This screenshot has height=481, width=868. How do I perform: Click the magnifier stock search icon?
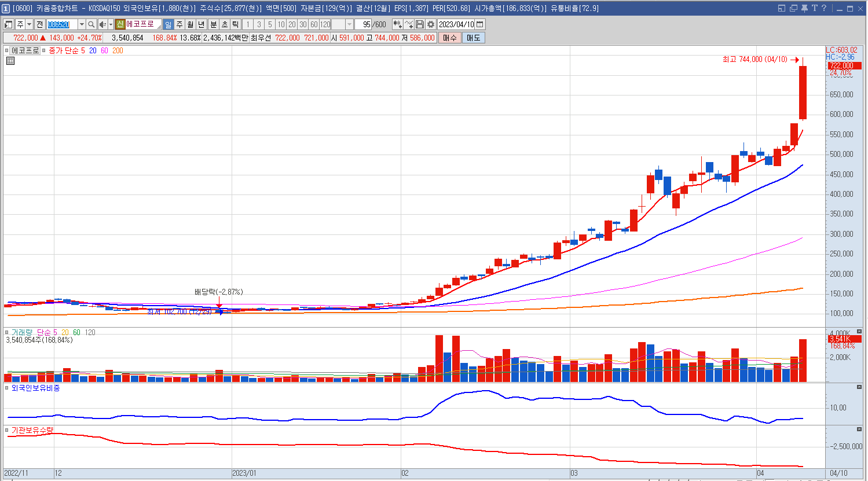91,24
